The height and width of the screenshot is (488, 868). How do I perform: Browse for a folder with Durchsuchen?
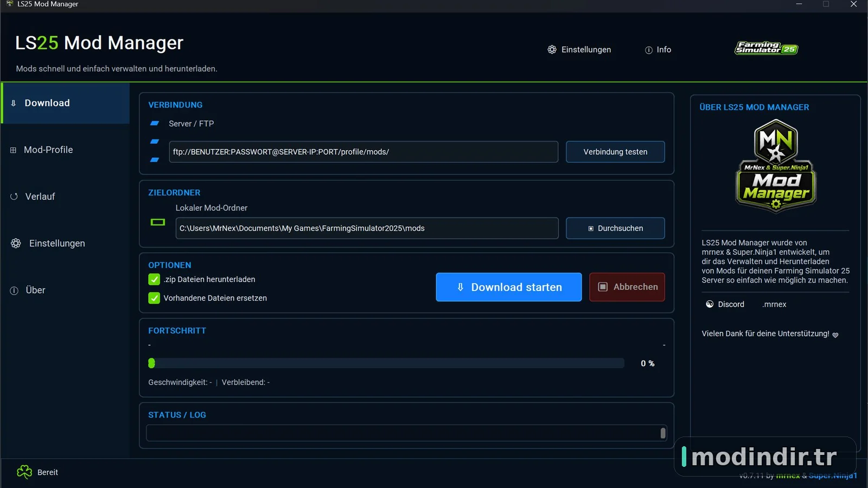615,228
